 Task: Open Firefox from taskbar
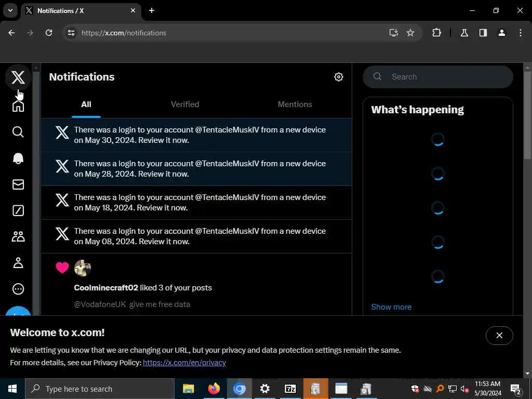pyautogui.click(x=214, y=389)
